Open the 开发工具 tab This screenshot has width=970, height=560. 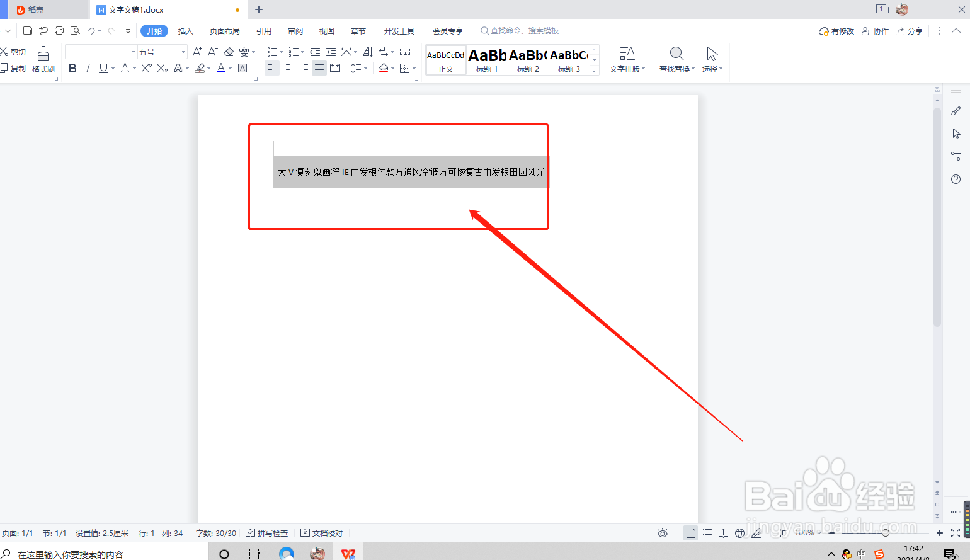pos(399,31)
